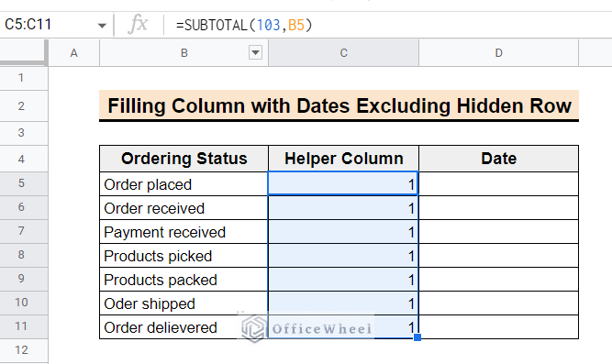612x364 pixels.
Task: Select row 8 header
Action: tap(24, 255)
